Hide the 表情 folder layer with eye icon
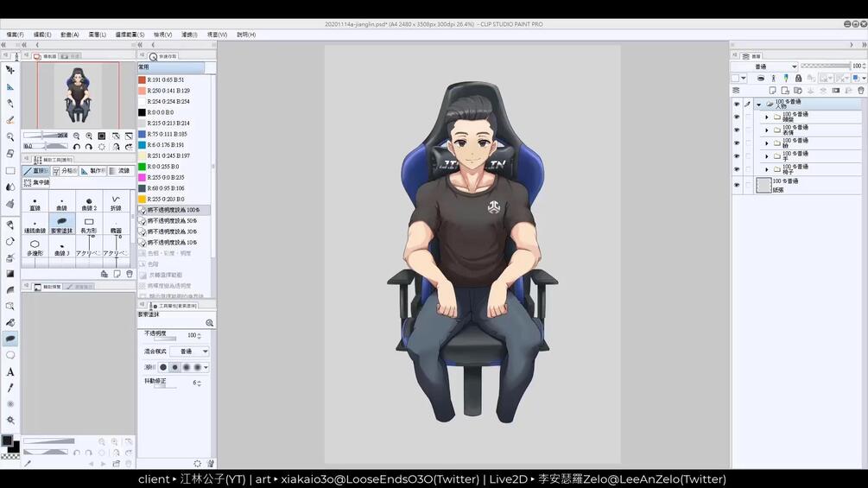The width and height of the screenshot is (868, 488). 737,130
